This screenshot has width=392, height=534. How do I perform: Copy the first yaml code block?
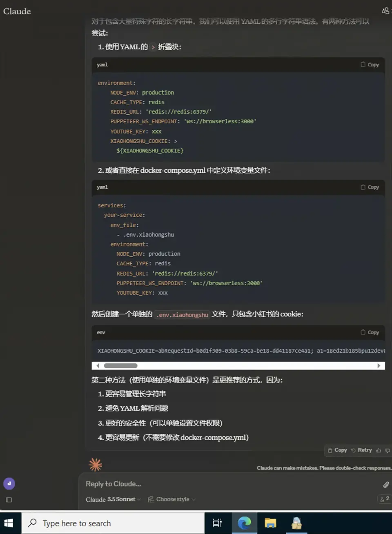370,65
